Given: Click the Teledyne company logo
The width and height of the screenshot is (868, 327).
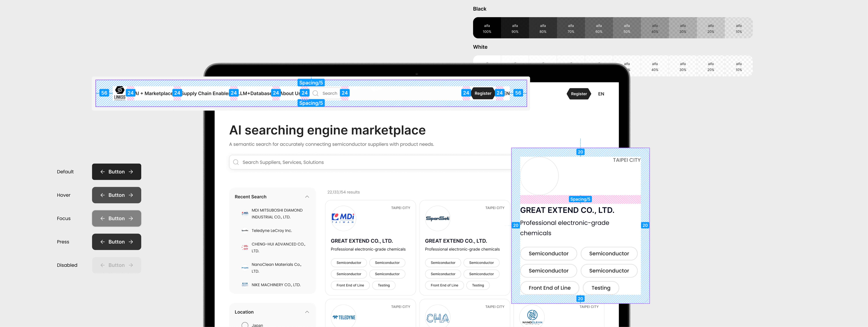Looking at the screenshot, I should click(343, 317).
